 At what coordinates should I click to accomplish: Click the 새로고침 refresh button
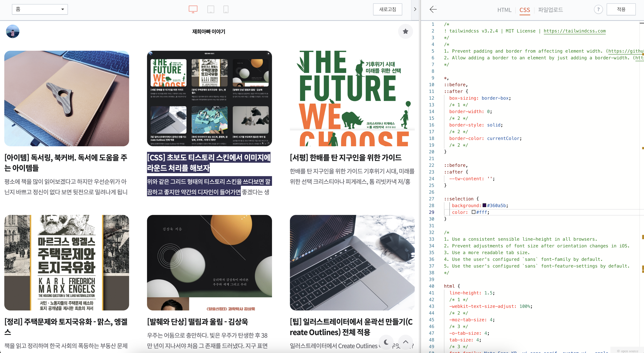click(387, 10)
